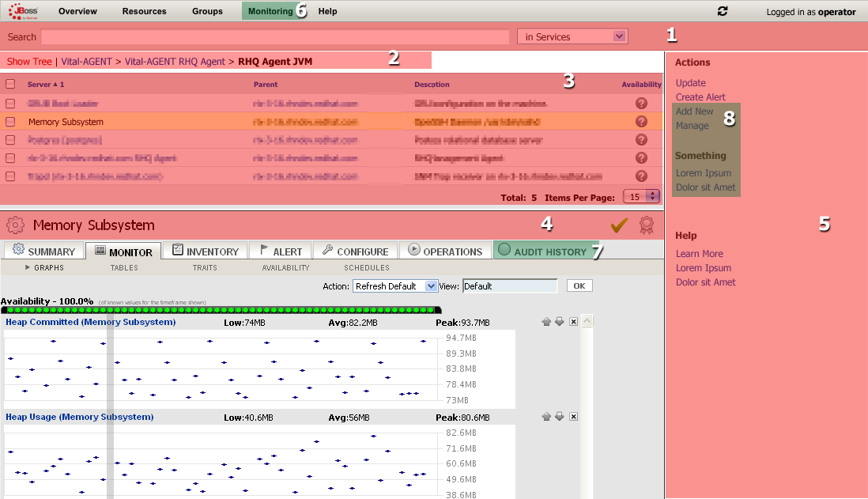
Task: Open the Help menu in top bar
Action: (x=328, y=11)
